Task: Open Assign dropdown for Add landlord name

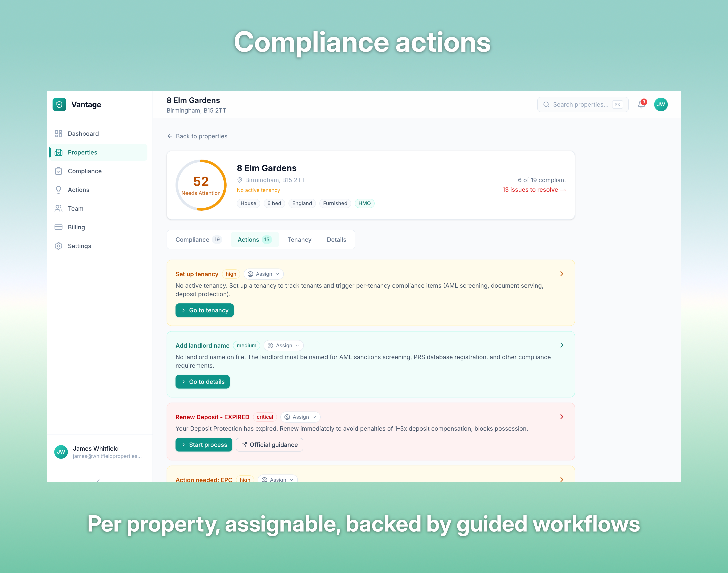Action: click(x=284, y=346)
